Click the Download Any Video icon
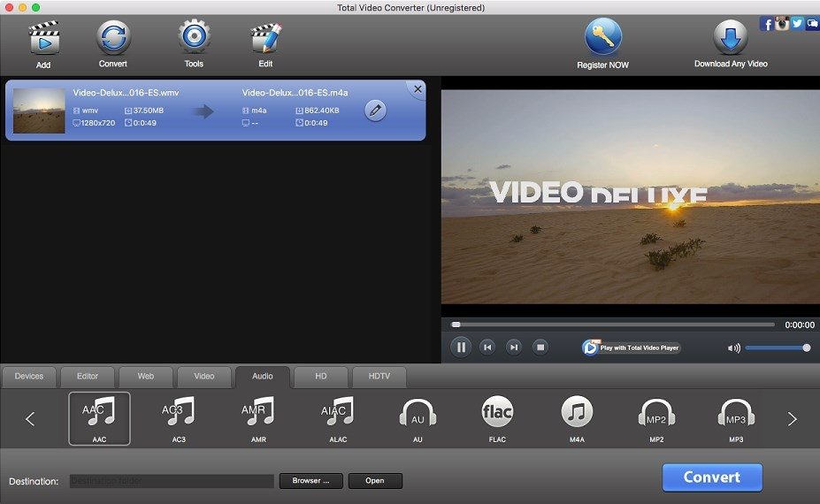 (731, 37)
